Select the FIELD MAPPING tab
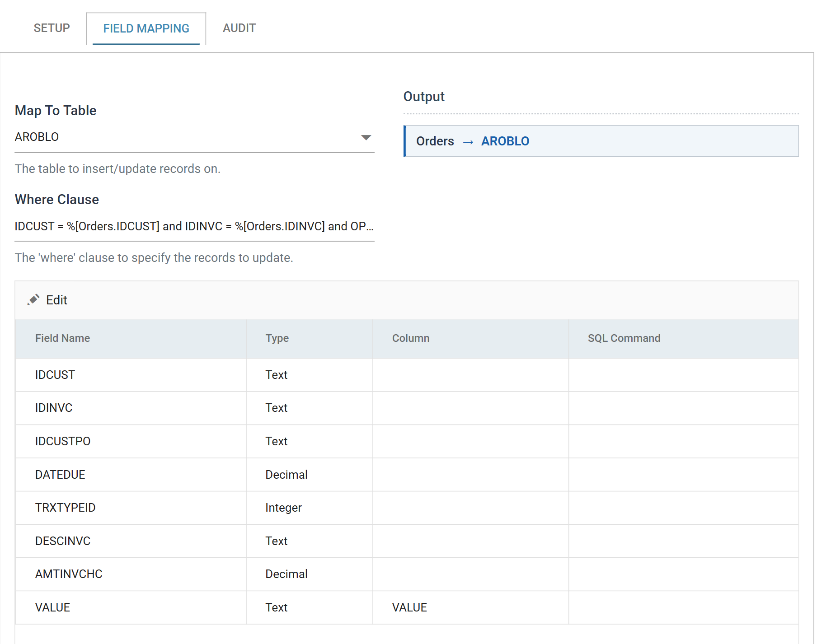The width and height of the screenshot is (817, 644). tap(146, 28)
